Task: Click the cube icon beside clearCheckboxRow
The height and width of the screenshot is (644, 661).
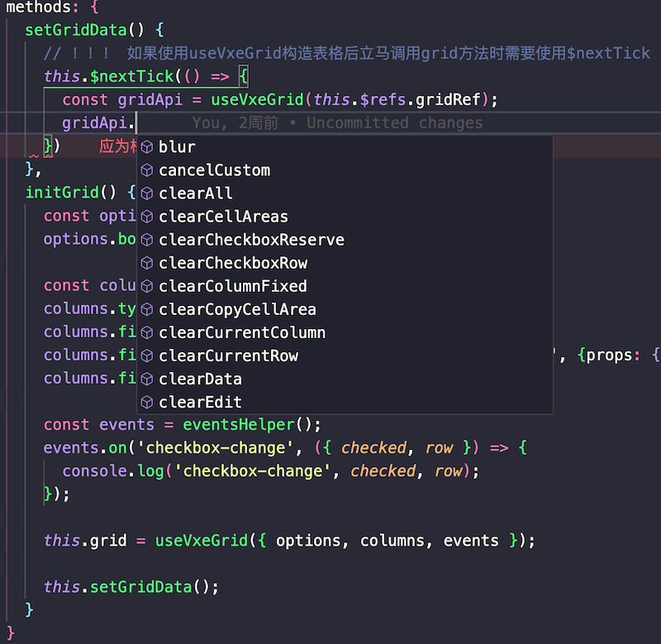Action: click(147, 263)
